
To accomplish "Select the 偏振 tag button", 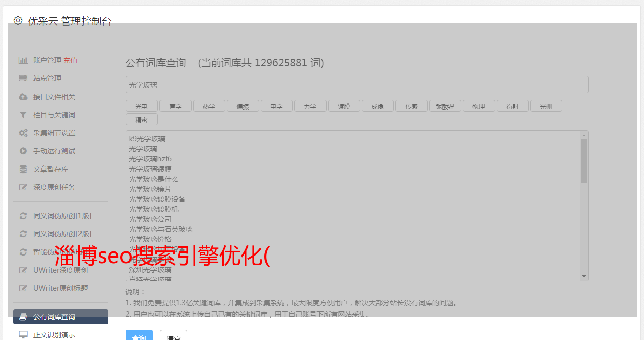I will (243, 106).
